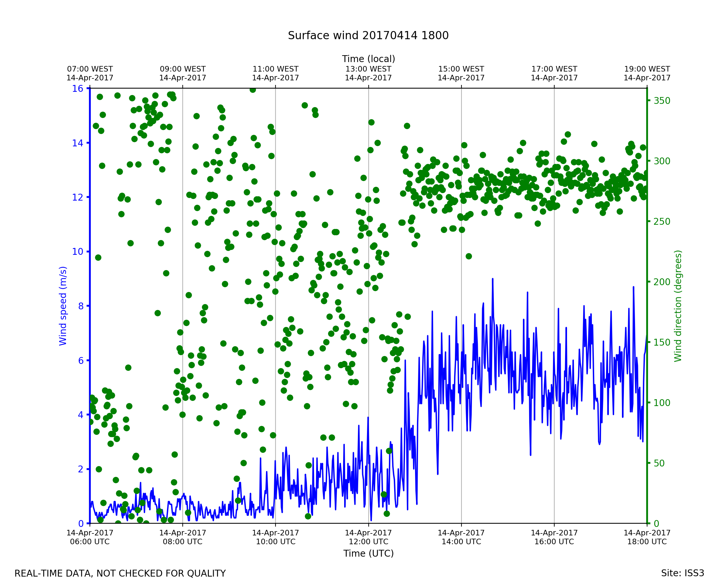Screen dimensions: 719x588
Task: Click the '10:00 UTC' bottom tick label
Action: click(x=276, y=542)
